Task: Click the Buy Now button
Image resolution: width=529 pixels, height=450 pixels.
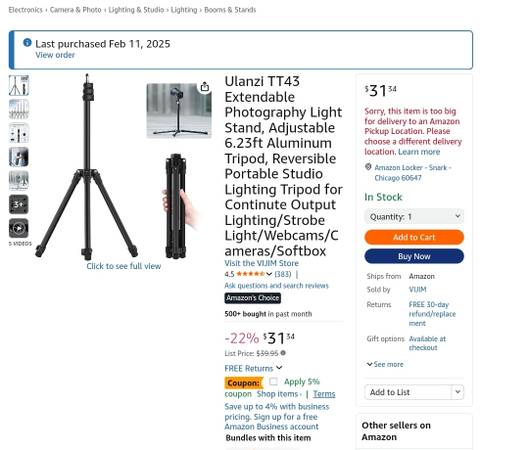Action: click(414, 256)
